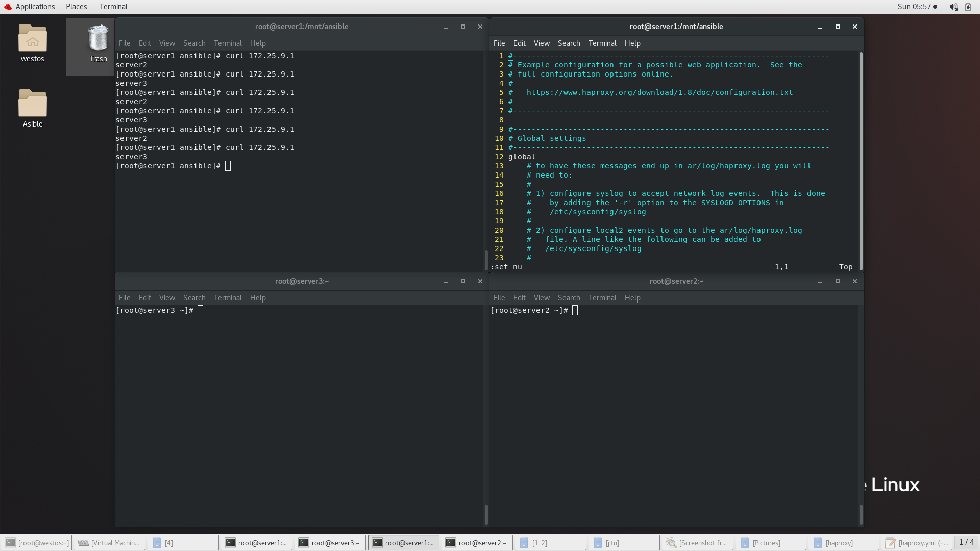
Task: Open the Places menu
Action: point(76,7)
